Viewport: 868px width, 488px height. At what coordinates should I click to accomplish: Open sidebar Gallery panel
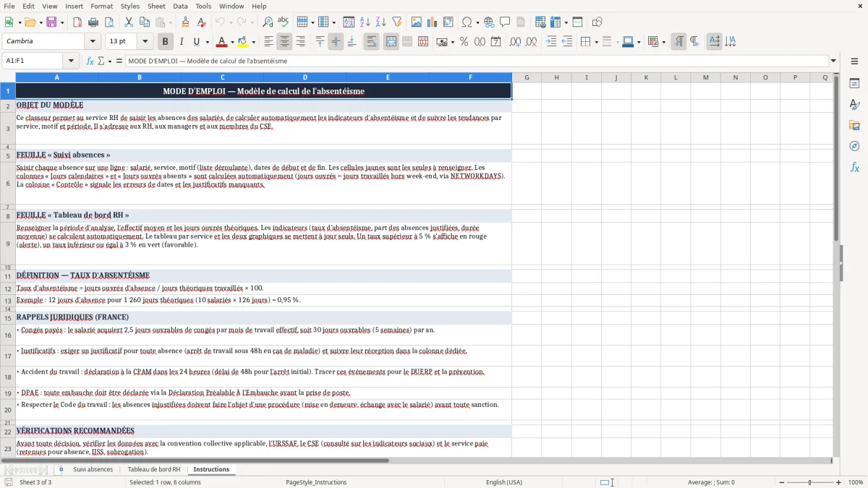854,126
